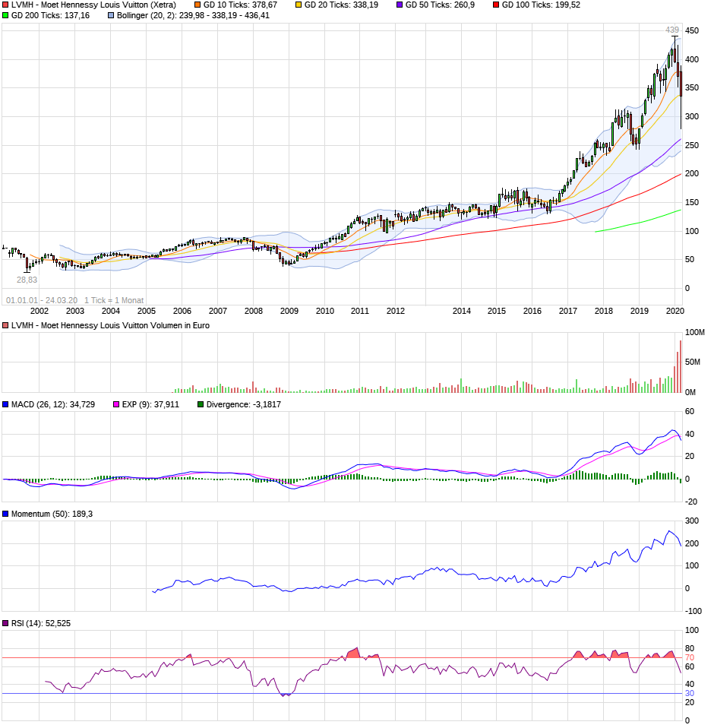Click the 'Divergence: -3,1817' label
714x728 pixels.
click(x=244, y=405)
